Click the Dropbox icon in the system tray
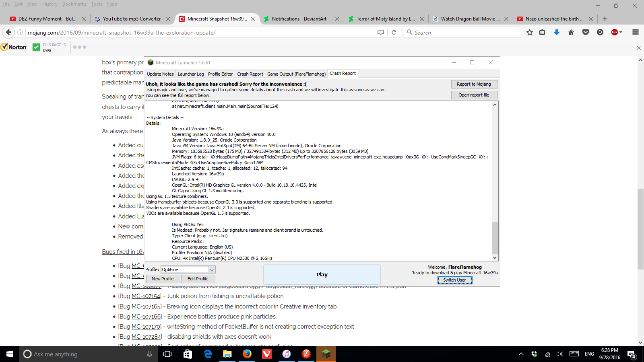The width and height of the screenshot is (644, 362). click(x=534, y=354)
